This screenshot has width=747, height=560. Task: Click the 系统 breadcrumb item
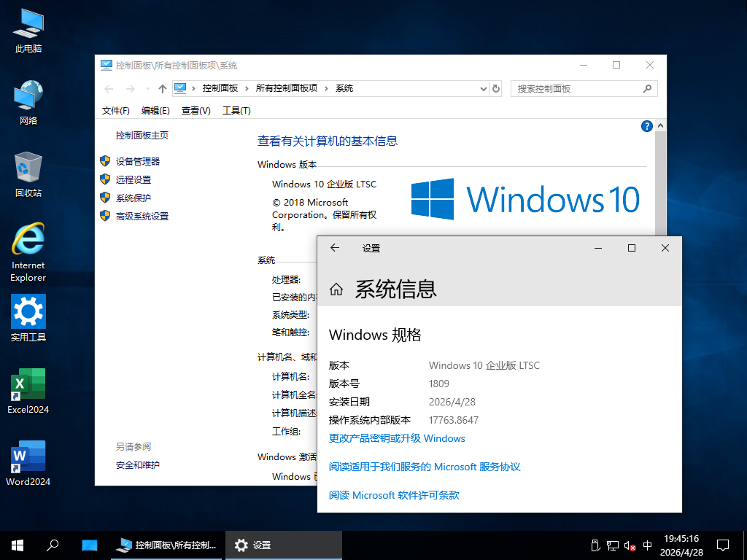(x=344, y=88)
